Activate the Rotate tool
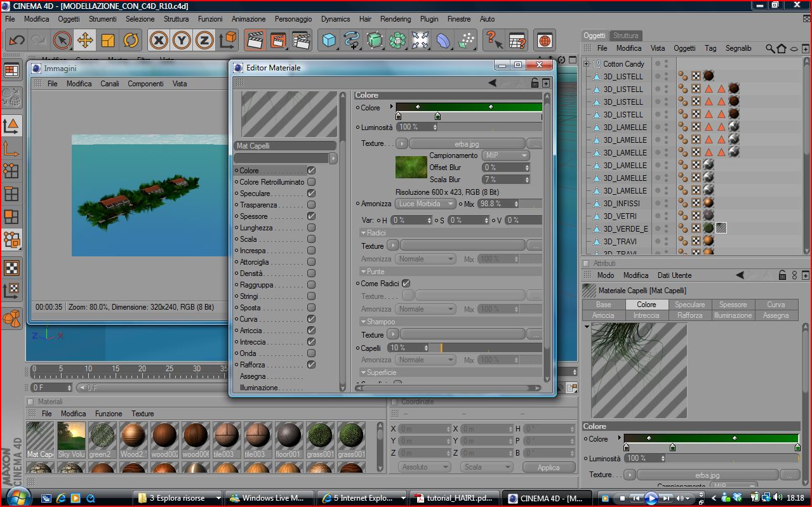 coord(131,41)
